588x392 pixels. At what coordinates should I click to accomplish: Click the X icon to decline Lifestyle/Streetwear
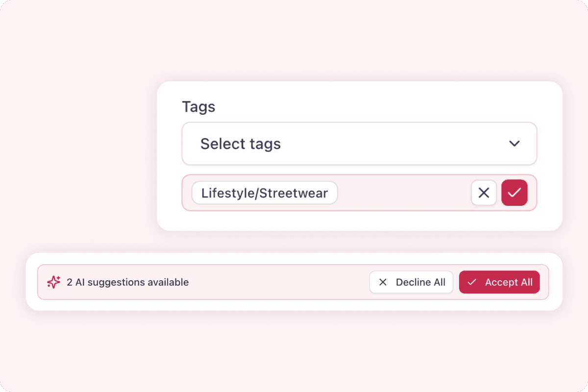(x=483, y=193)
